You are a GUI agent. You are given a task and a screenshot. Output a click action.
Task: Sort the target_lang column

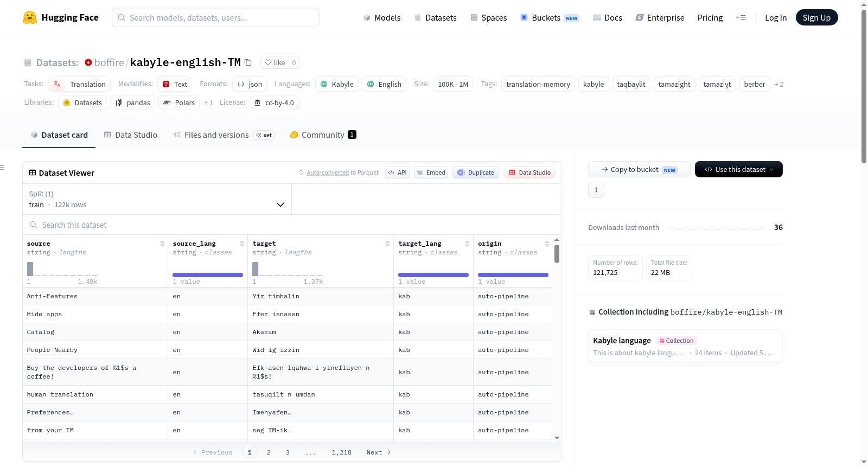[467, 244]
